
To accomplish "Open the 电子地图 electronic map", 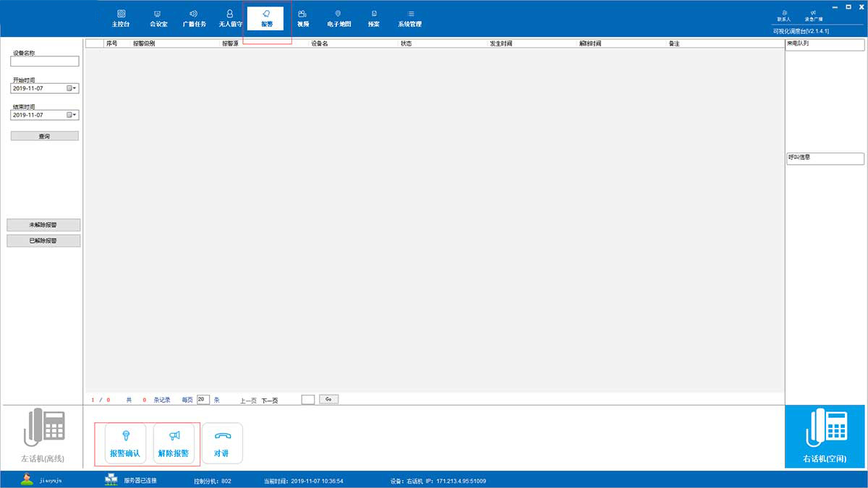I will coord(339,18).
